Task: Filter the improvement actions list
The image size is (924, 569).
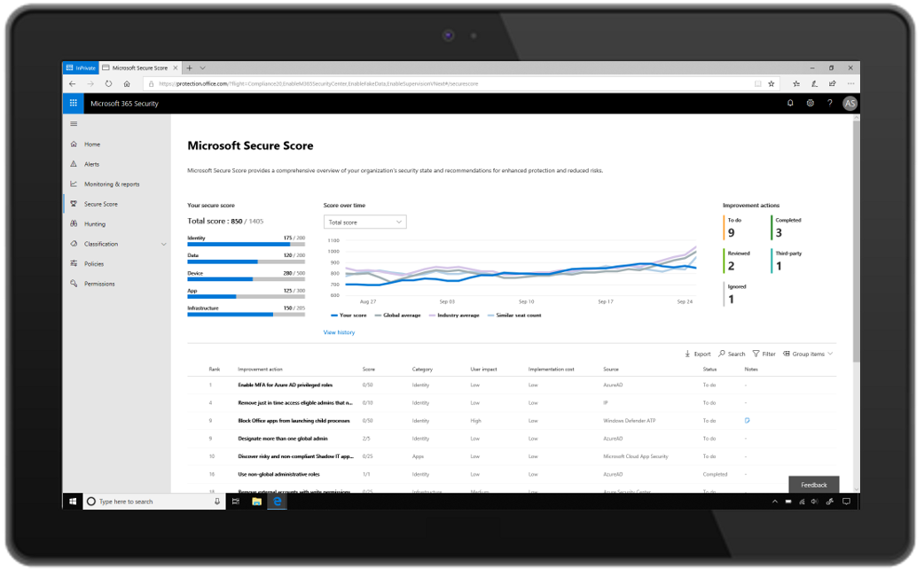Action: click(763, 353)
